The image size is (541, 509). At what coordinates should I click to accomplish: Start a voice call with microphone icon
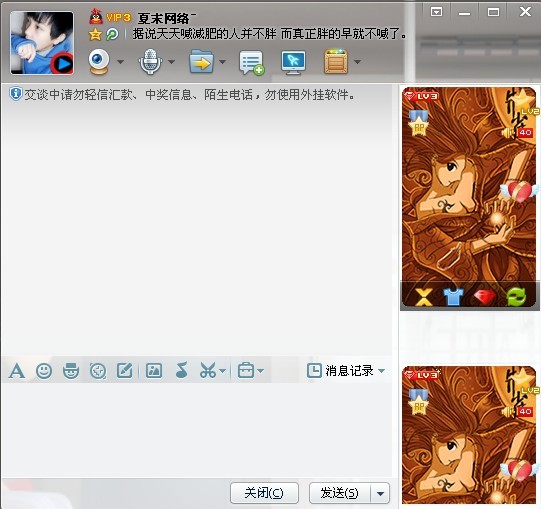150,62
